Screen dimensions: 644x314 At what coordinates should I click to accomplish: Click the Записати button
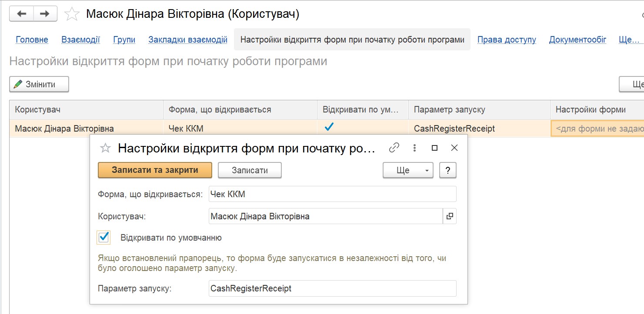[x=250, y=170]
